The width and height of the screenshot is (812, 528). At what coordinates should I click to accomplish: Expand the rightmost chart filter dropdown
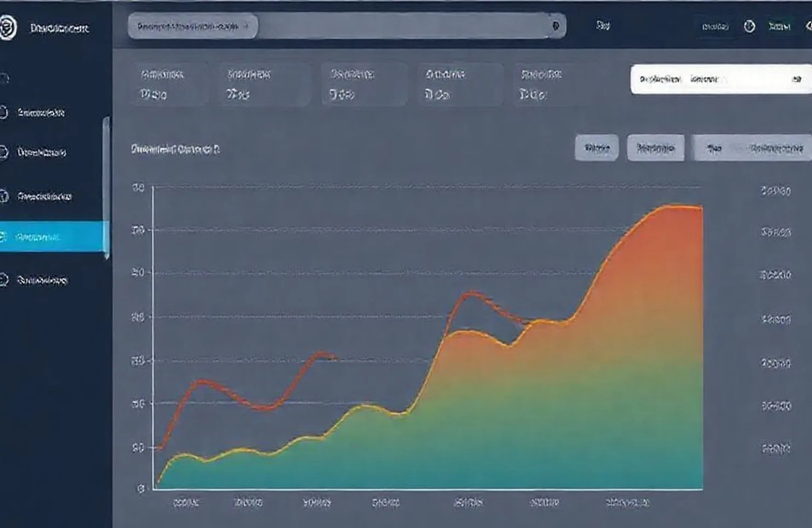753,147
